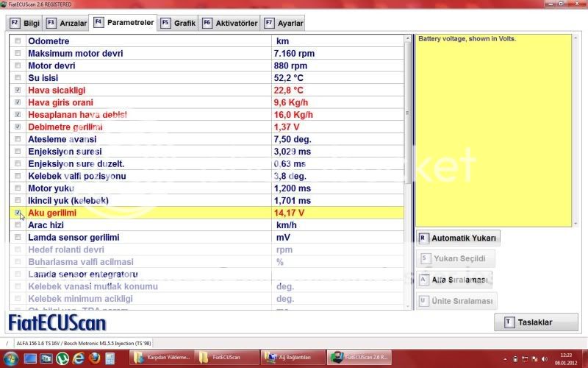Open the Ayarlar settings tab
This screenshot has height=368, width=588.
point(283,24)
